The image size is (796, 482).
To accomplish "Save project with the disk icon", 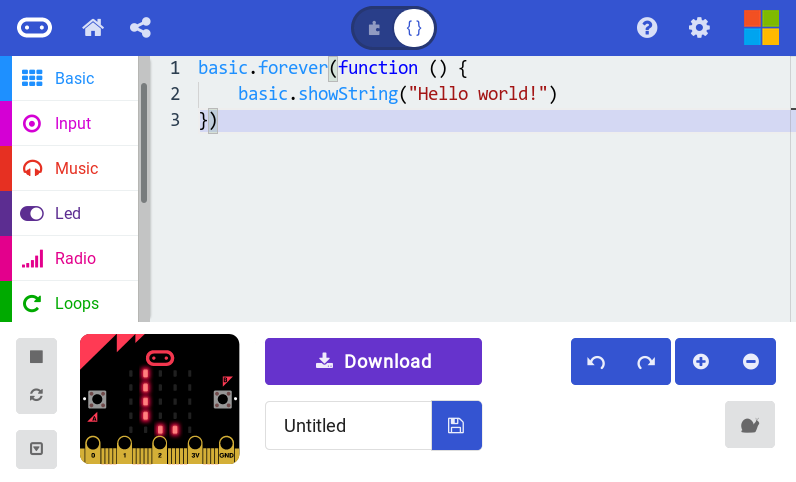I will pyautogui.click(x=456, y=425).
